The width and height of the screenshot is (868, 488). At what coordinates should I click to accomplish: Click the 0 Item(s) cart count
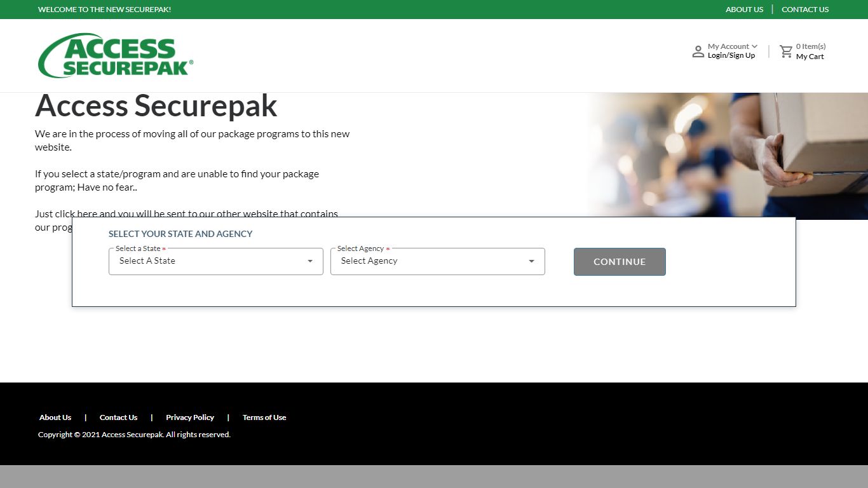point(811,46)
